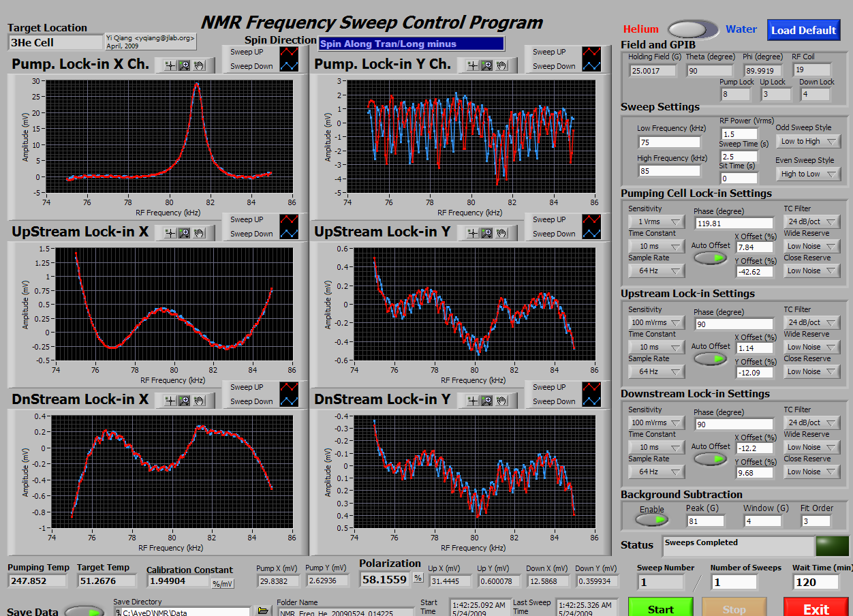This screenshot has height=616, width=853.
Task: Click Pumping Cell Phase (degree) field 119.81
Action: (734, 223)
